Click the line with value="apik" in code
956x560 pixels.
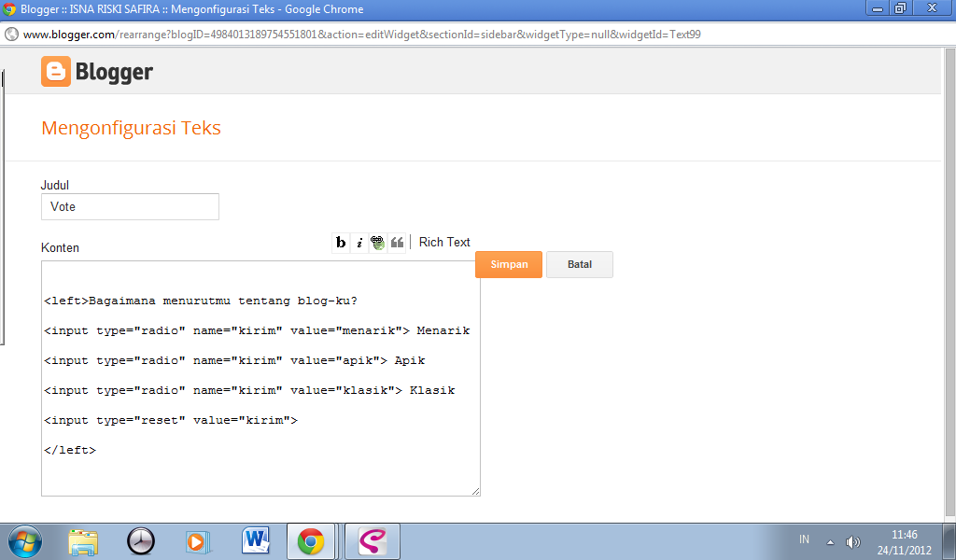coord(234,361)
